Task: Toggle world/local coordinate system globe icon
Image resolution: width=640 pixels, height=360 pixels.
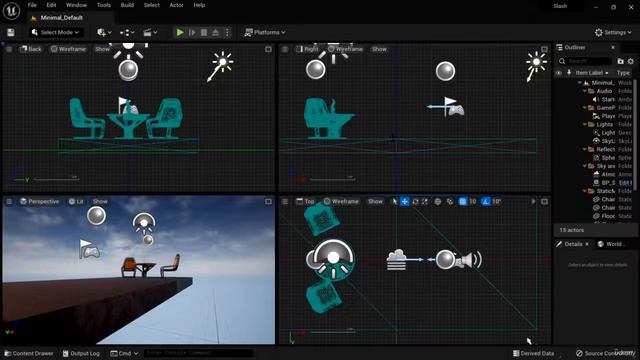Action: [x=438, y=201]
